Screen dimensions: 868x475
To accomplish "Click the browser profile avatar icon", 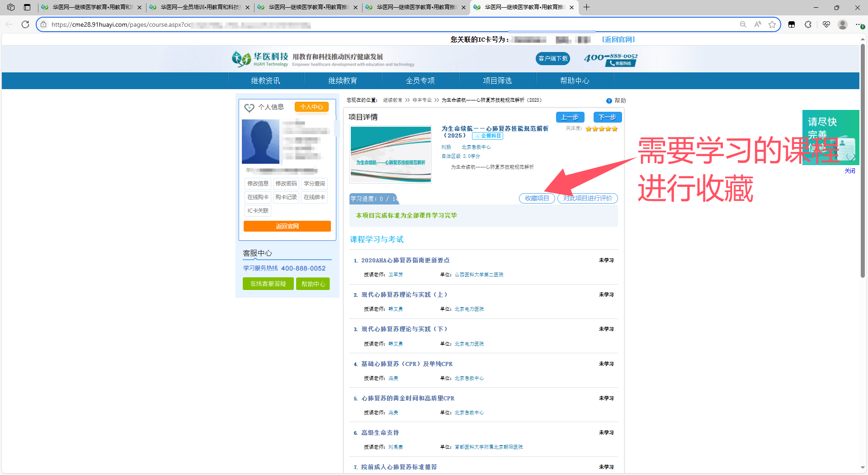I will click(x=843, y=24).
